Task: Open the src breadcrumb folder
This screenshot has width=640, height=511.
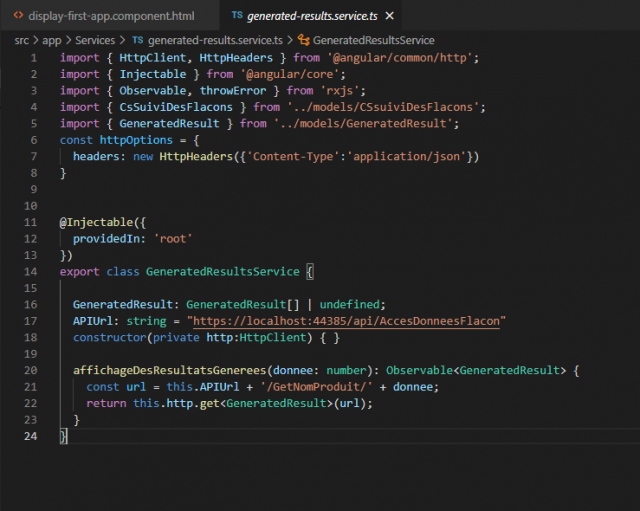Action: tap(23, 40)
